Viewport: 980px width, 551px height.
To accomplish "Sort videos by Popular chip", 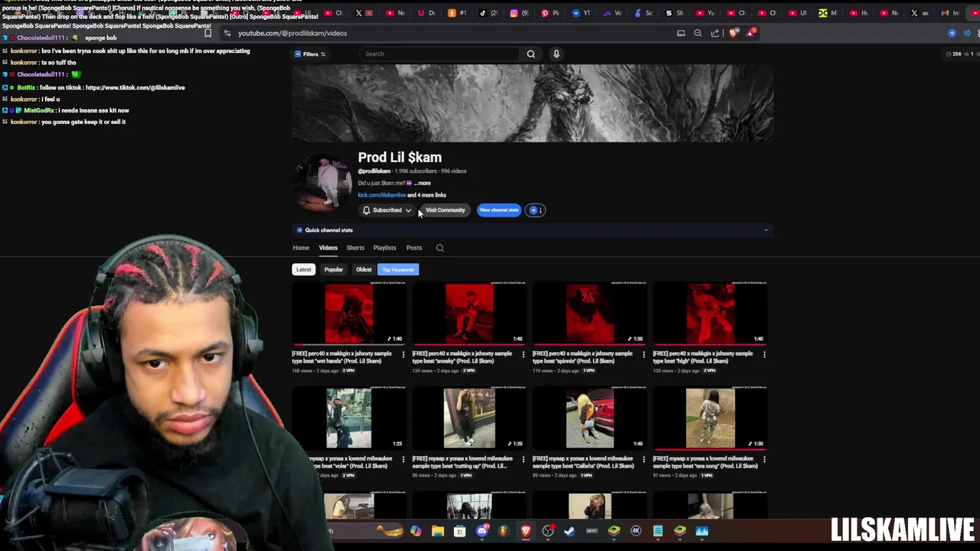I will point(333,269).
